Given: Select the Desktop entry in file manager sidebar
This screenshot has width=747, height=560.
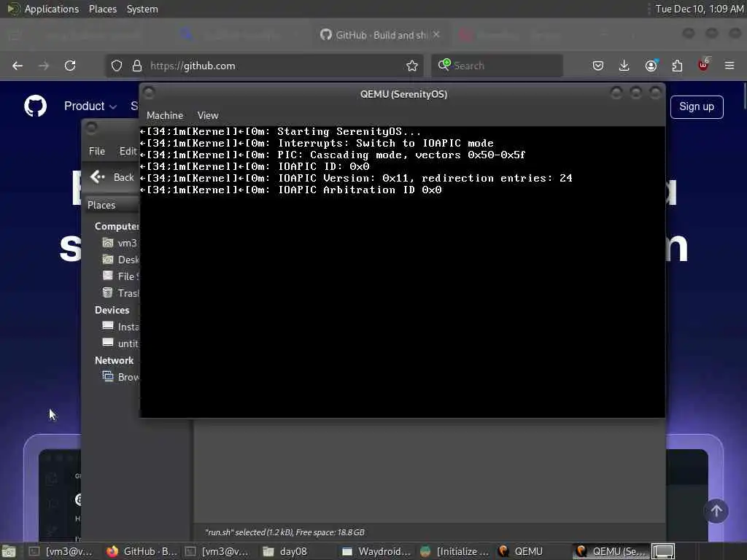Looking at the screenshot, I should 120,260.
